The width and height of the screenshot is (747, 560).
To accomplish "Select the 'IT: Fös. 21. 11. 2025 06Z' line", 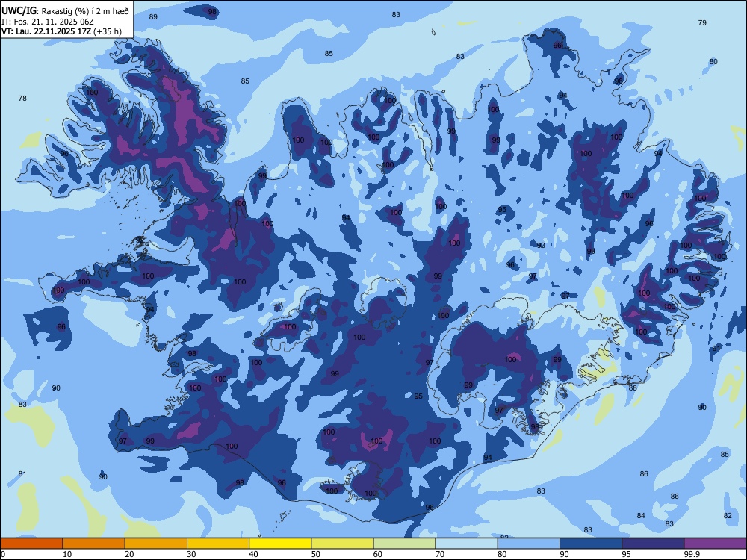I will (46, 22).
